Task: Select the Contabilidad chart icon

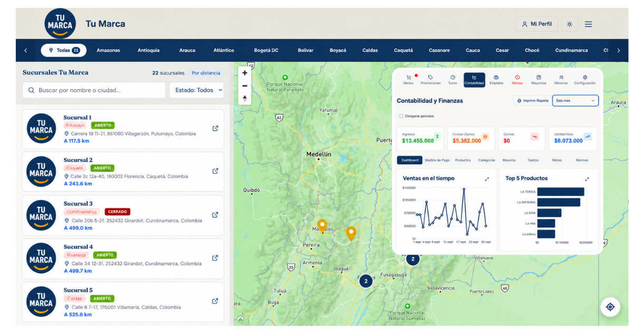Action: click(474, 80)
